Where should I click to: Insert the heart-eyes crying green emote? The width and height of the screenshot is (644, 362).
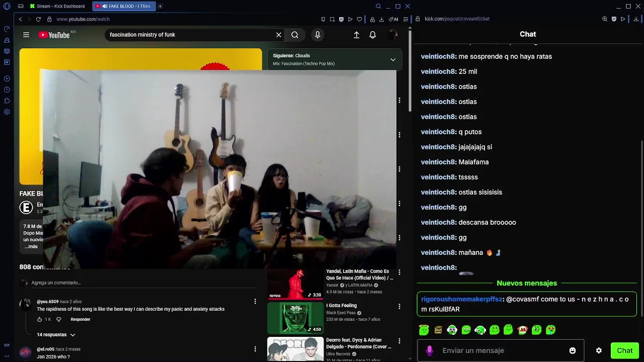(551, 330)
